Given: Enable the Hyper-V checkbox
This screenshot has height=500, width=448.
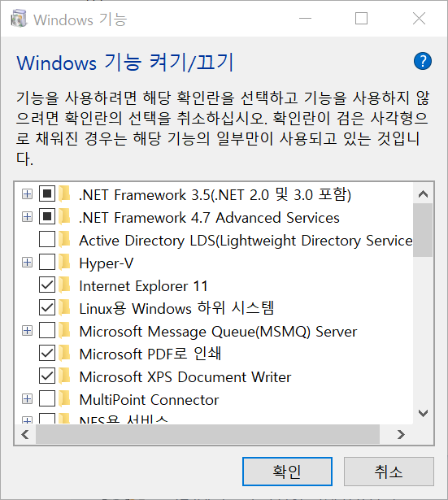Looking at the screenshot, I should click(47, 263).
